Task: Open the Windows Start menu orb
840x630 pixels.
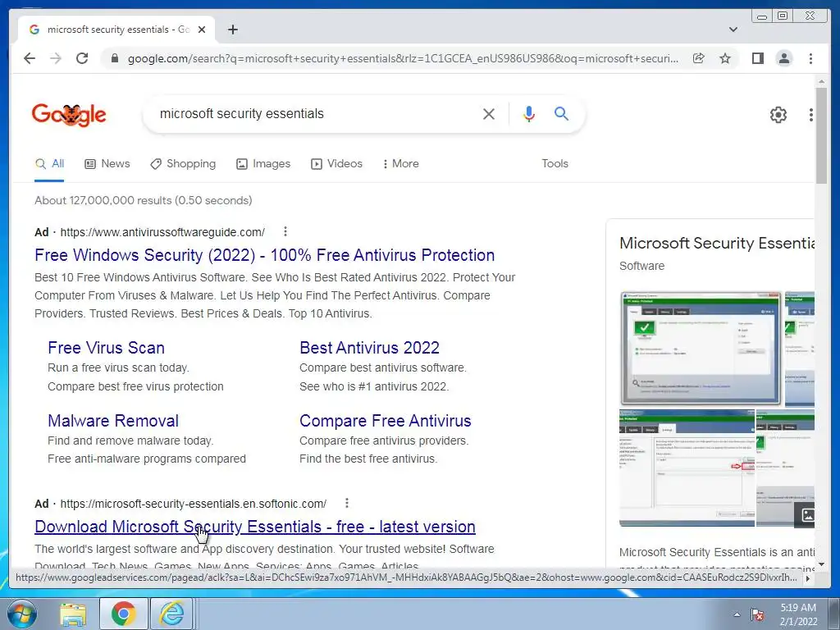Action: tap(21, 614)
